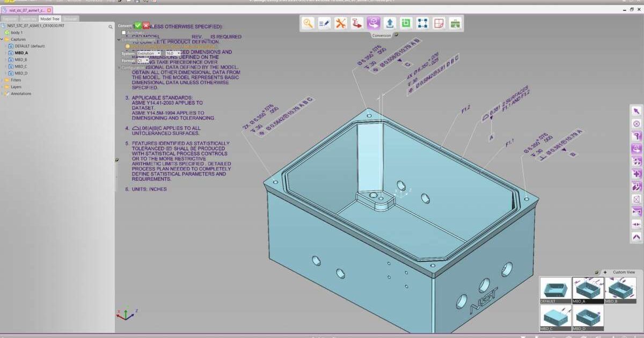Expand the Layers folder
The image size is (644, 338).
(2, 87)
